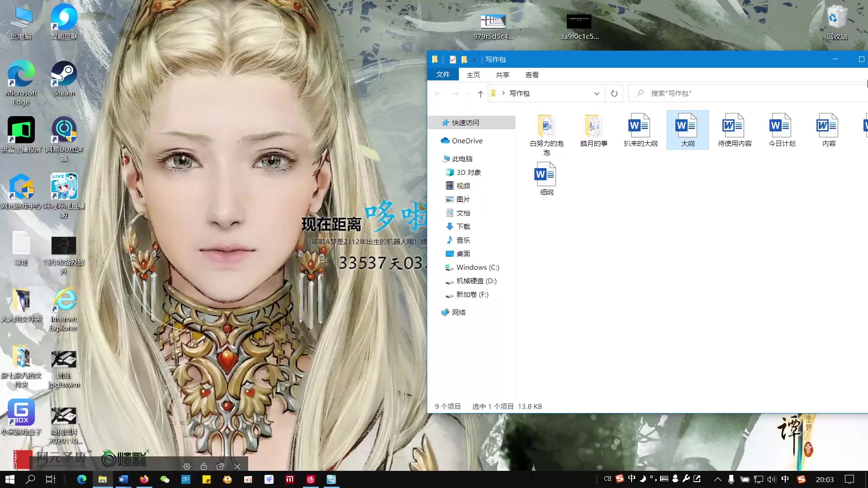Select the 大纲 Word document
This screenshot has height=488, width=868.
[x=688, y=130]
